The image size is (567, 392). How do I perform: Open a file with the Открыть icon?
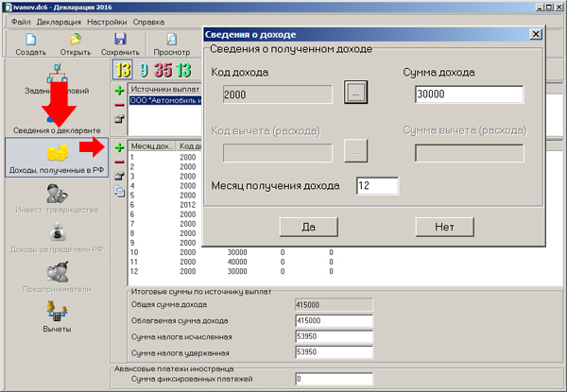coord(76,39)
